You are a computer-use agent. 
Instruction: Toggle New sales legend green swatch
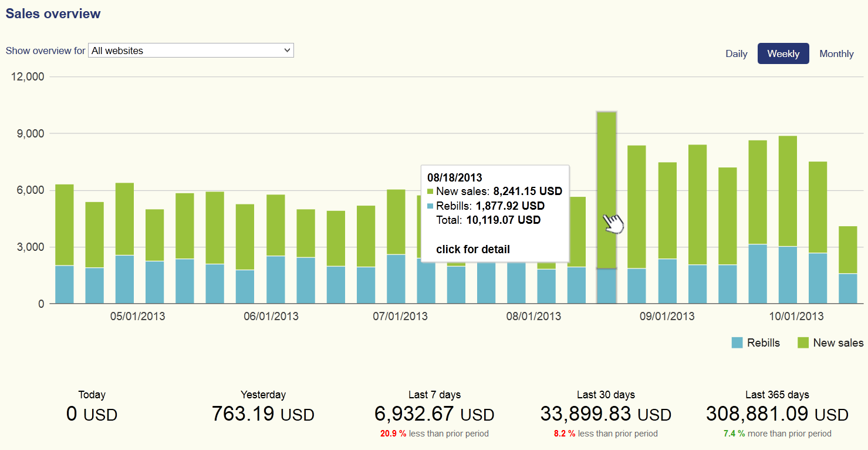803,342
